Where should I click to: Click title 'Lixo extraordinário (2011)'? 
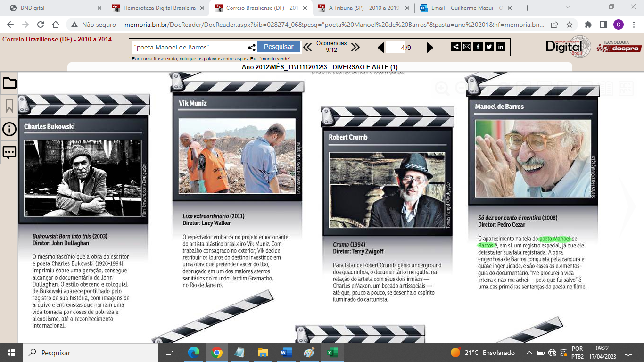(214, 216)
